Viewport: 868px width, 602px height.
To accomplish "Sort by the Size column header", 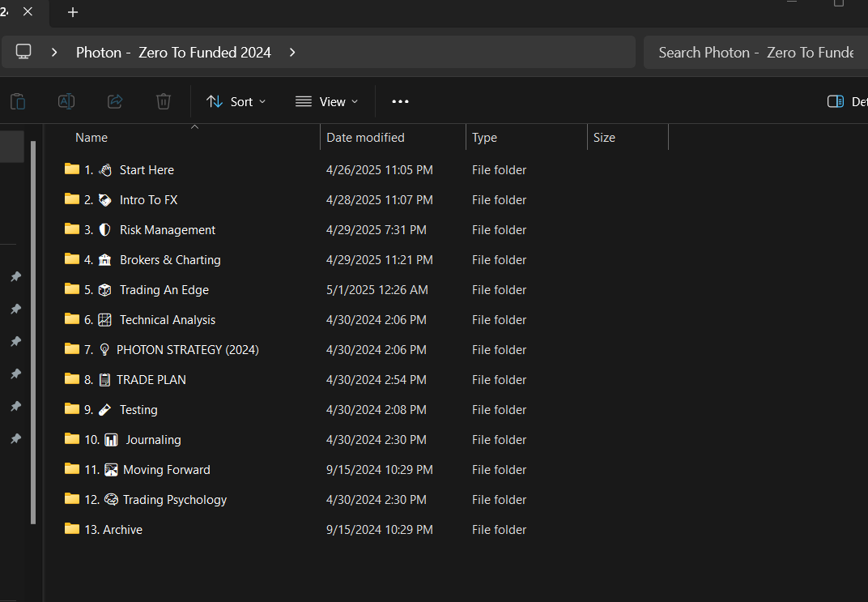I will (x=604, y=138).
